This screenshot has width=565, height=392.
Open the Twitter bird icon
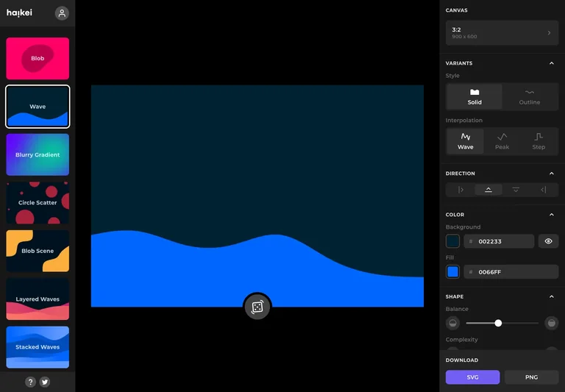pyautogui.click(x=45, y=382)
